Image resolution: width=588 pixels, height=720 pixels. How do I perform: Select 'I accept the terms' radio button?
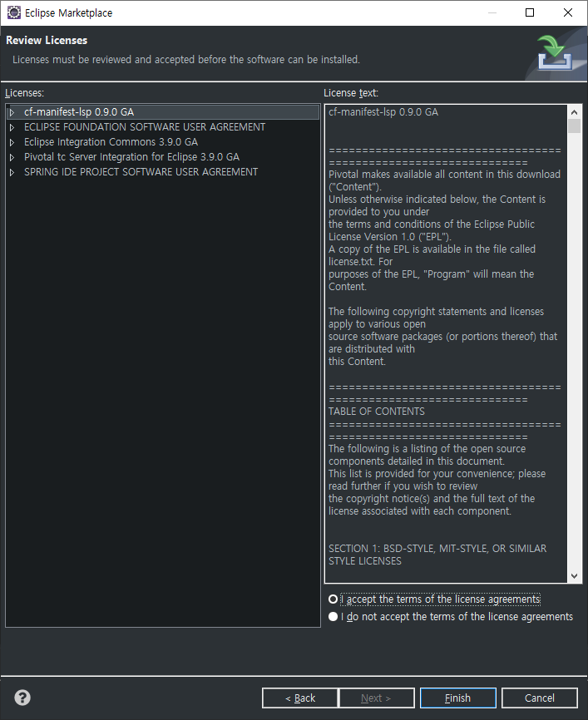pyautogui.click(x=333, y=599)
